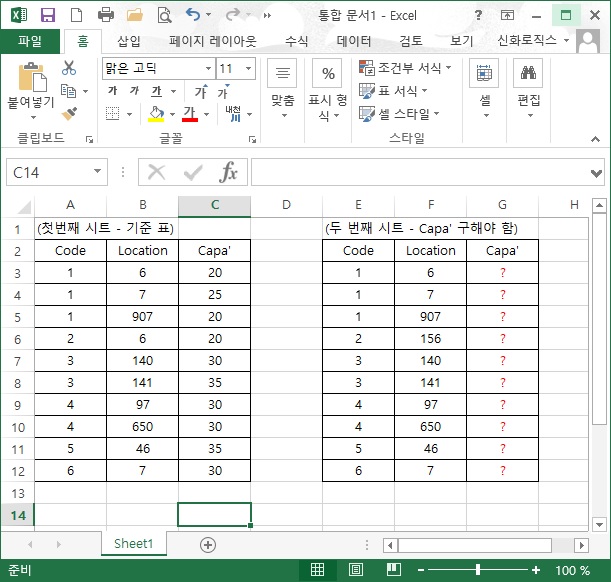Switch to the View tab

(462, 41)
